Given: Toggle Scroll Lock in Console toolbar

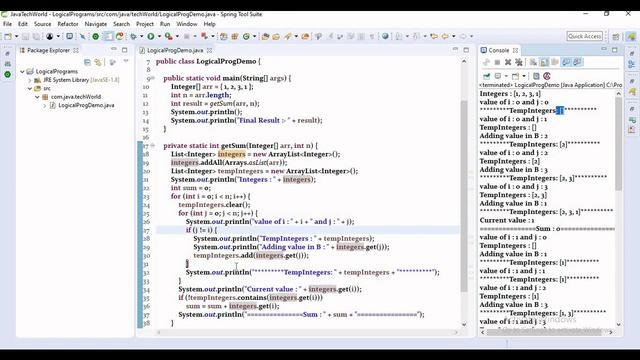Looking at the screenshot, I should pos(544,62).
